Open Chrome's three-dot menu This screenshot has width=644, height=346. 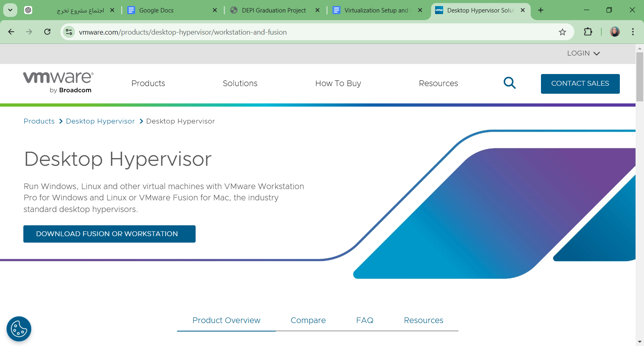point(633,32)
